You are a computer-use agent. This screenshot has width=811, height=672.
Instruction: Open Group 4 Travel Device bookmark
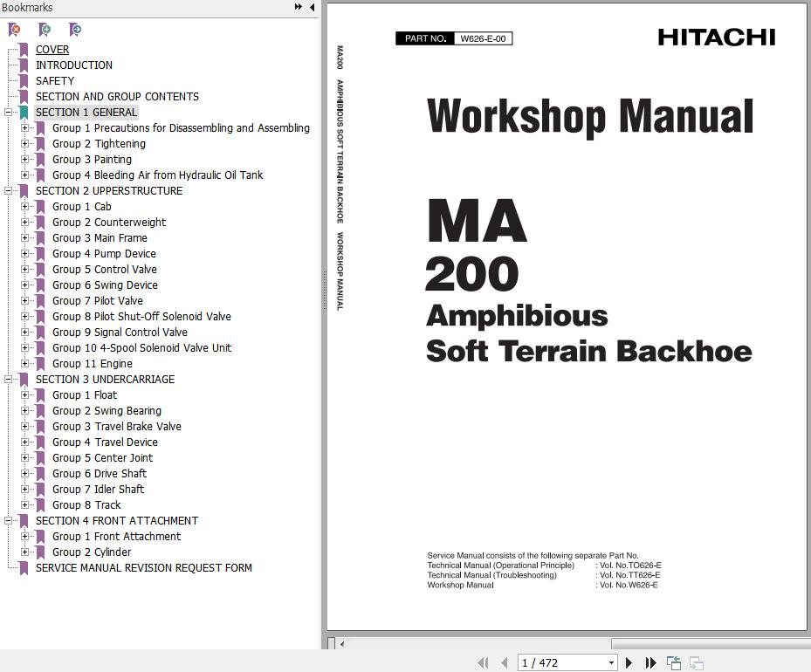point(105,442)
